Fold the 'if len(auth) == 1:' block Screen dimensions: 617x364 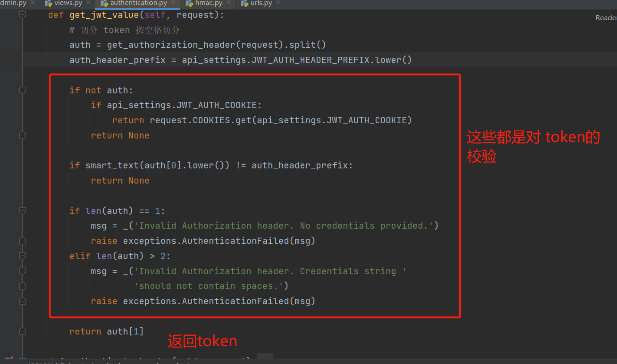pyautogui.click(x=22, y=210)
